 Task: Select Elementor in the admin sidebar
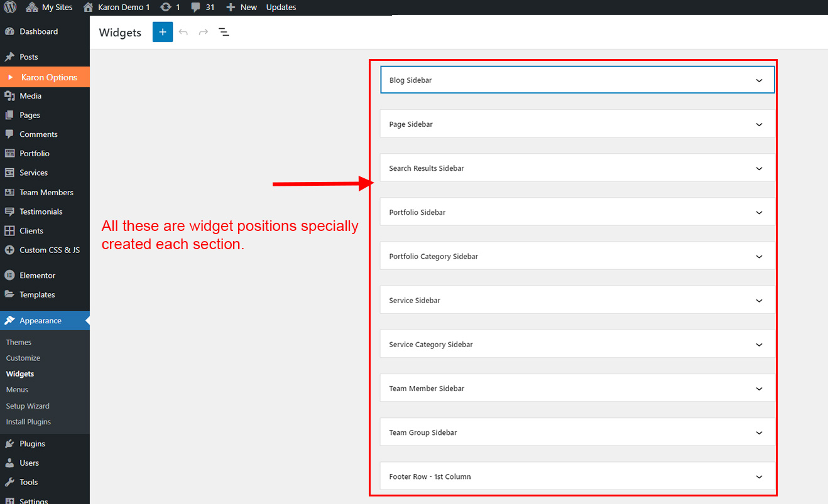pyautogui.click(x=38, y=276)
